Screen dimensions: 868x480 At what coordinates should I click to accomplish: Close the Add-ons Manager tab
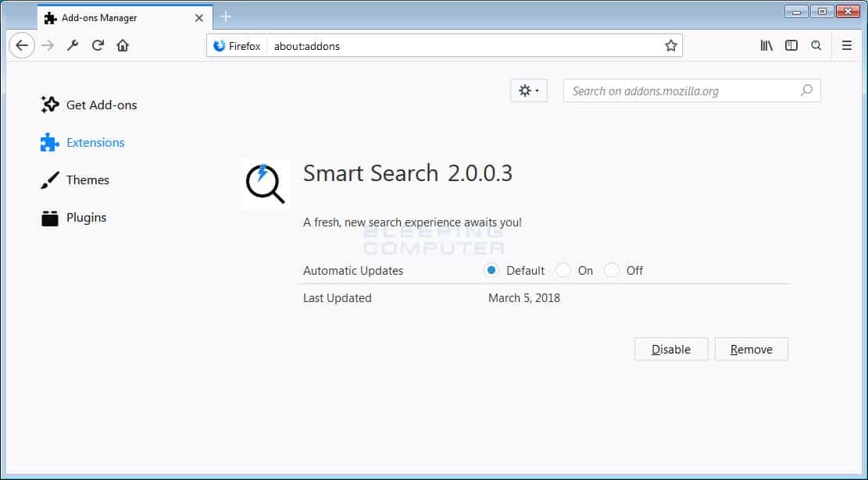[199, 18]
